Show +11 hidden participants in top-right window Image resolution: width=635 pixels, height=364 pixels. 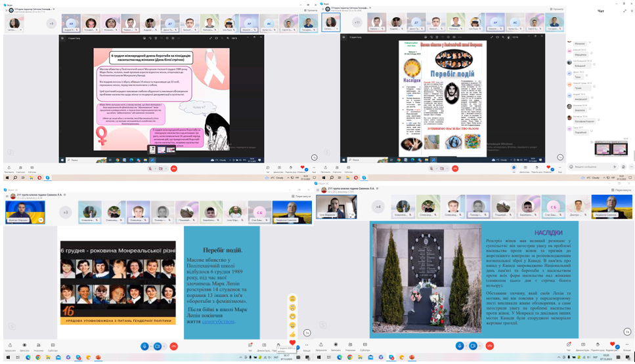(357, 23)
